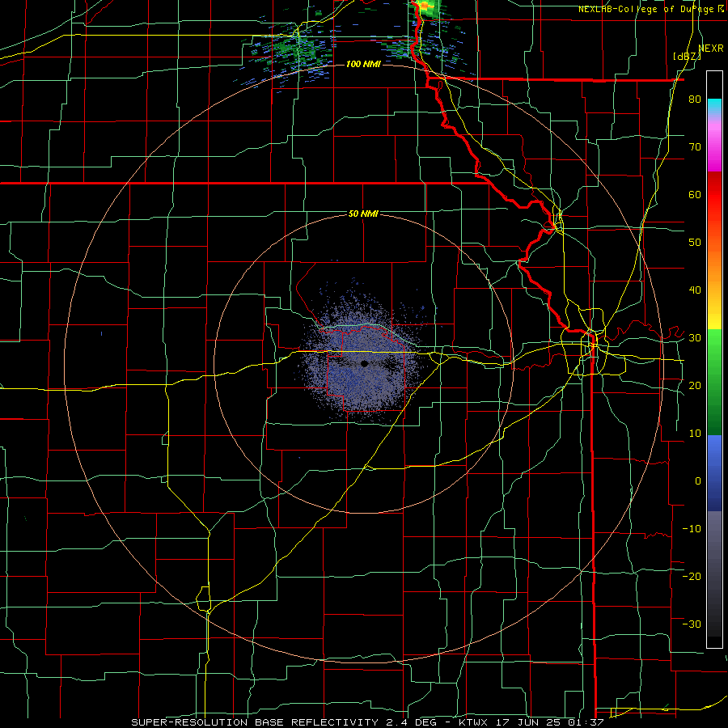This screenshot has width=728, height=728.
Task: Click the 20 value on dBZ scale
Action: click(695, 385)
